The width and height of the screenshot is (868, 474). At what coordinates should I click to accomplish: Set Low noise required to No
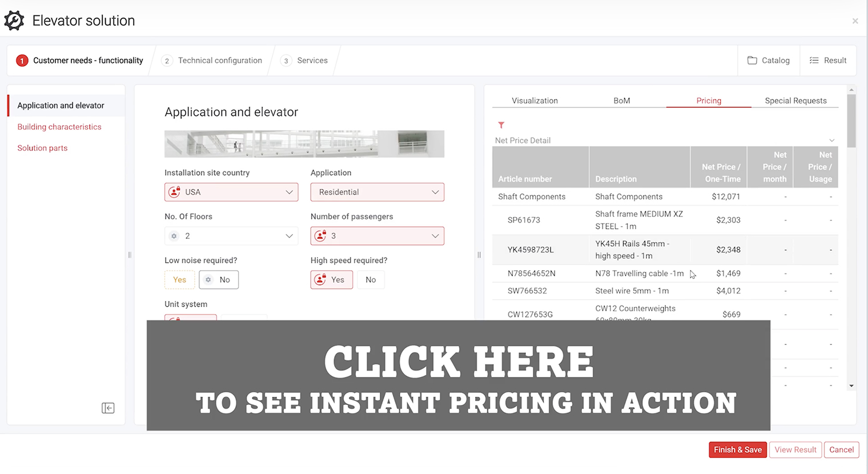[218, 279]
